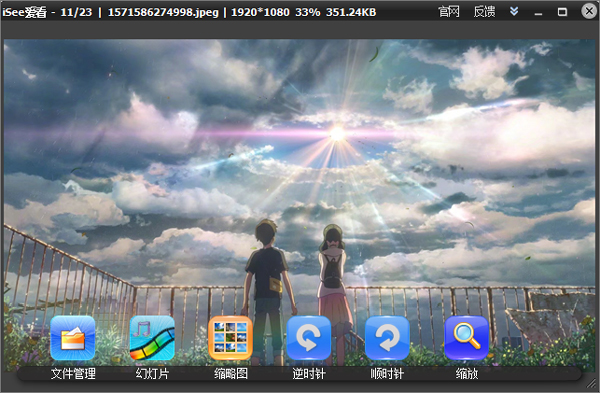
Task: Rotate image with 顺时针 clockwise icon
Action: pos(387,338)
